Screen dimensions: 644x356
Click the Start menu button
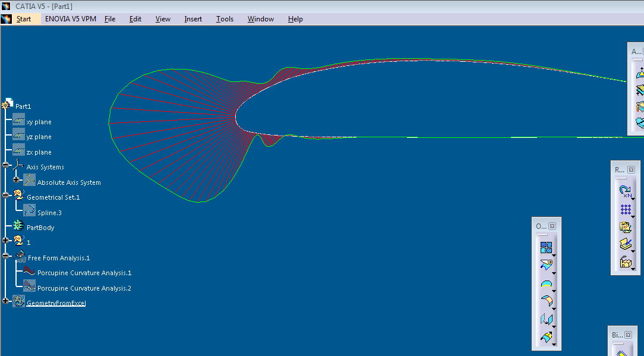[24, 19]
